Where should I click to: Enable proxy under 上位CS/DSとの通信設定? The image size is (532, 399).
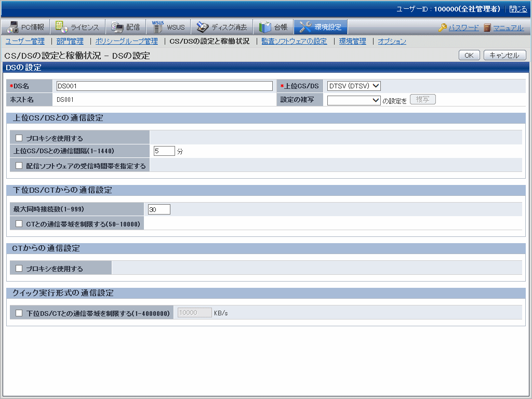pos(19,138)
